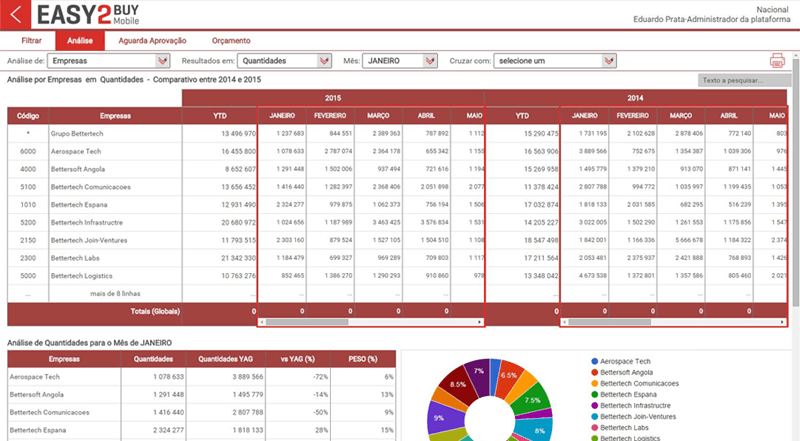
Task: Click the EASY2BUY Mobile logo
Action: [x=88, y=14]
